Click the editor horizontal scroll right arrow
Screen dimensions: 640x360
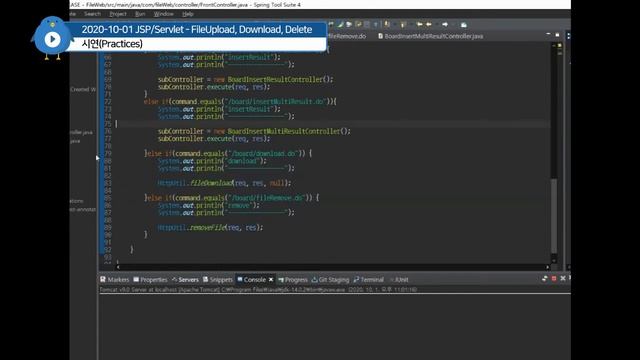coord(548,267)
